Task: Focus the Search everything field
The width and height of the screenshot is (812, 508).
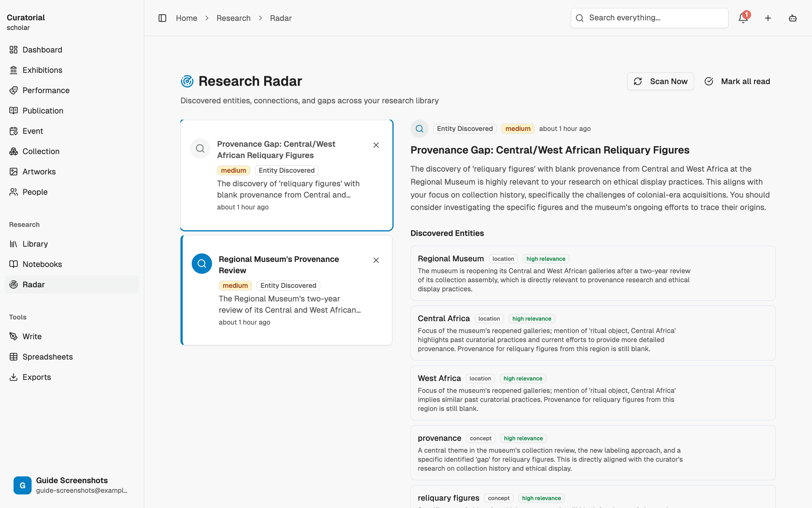Action: tap(649, 18)
